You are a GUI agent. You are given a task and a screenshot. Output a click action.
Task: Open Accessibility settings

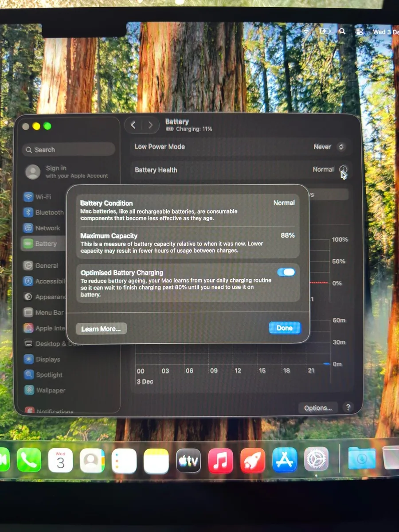49,281
